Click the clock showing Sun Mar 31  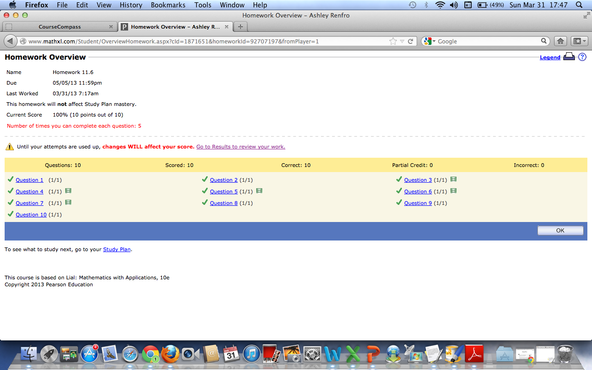[538, 5]
